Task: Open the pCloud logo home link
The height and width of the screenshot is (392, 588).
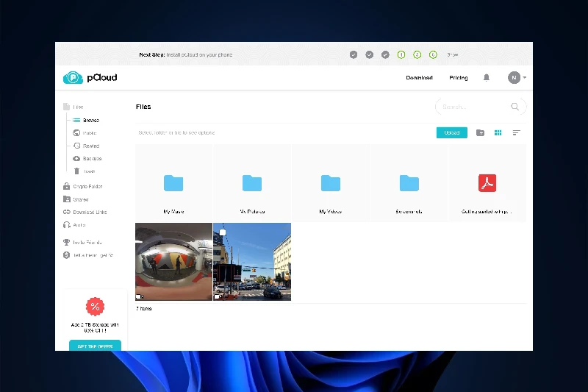Action: tap(90, 78)
